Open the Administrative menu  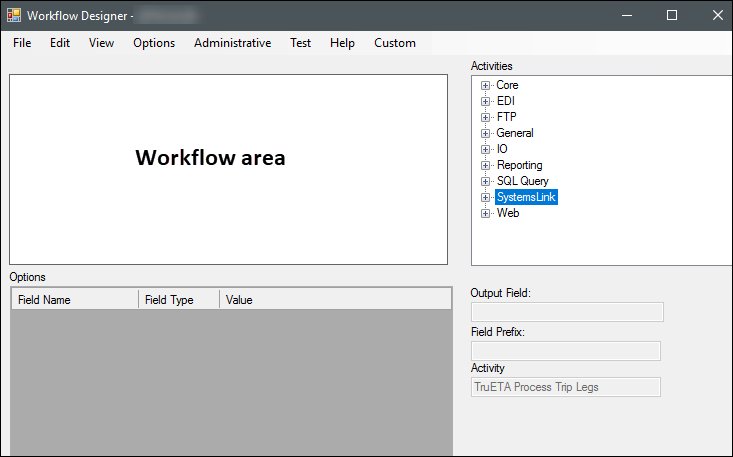coord(232,43)
